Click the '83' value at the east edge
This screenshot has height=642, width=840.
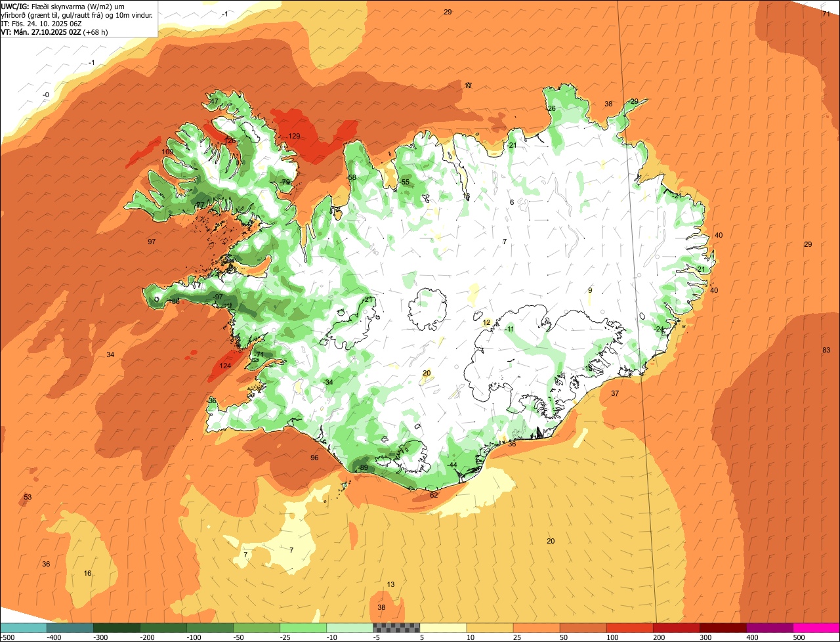pyautogui.click(x=826, y=350)
